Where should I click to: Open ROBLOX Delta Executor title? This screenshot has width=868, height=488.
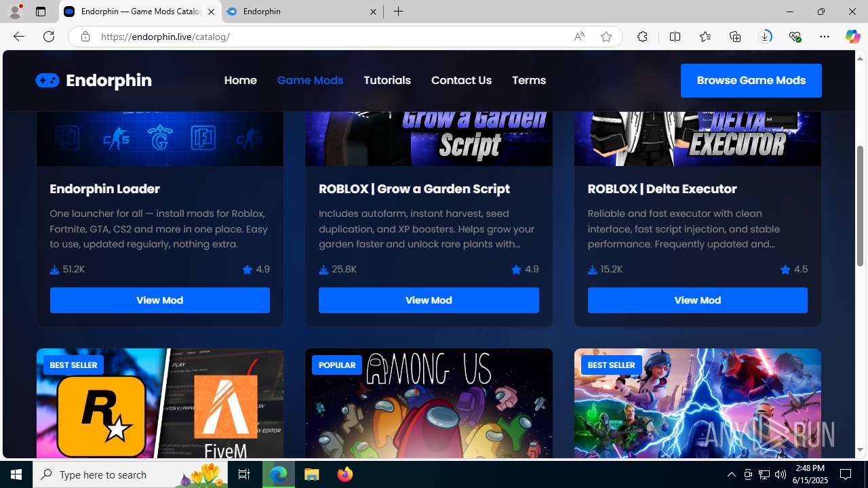pyautogui.click(x=662, y=188)
